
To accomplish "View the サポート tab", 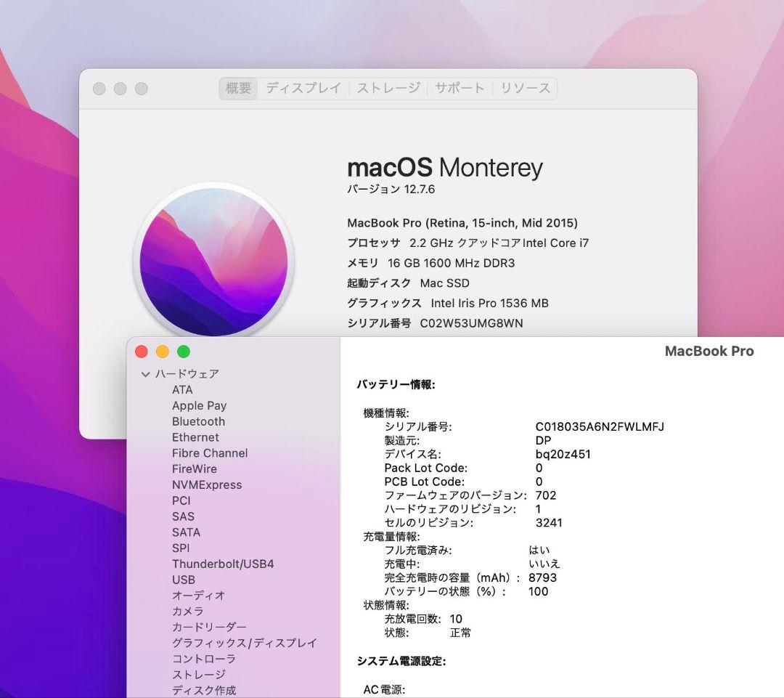I will 459,88.
